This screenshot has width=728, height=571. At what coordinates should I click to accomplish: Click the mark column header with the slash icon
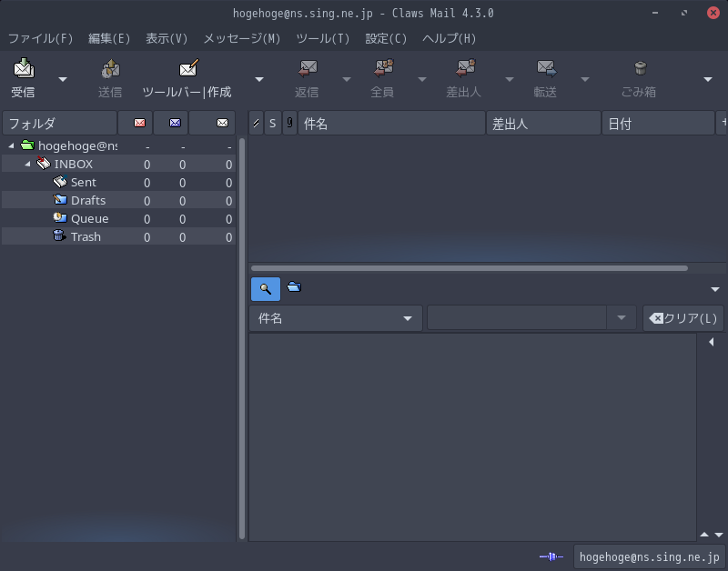point(256,124)
